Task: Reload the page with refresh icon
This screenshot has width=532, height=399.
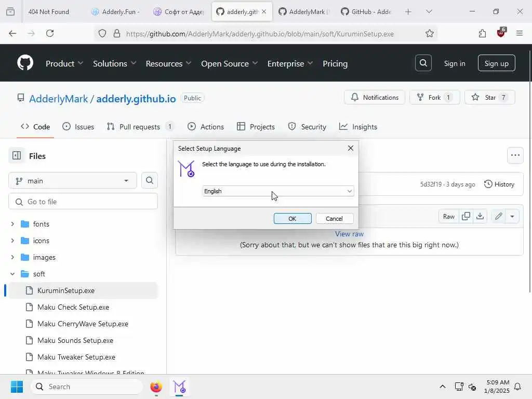Action: pyautogui.click(x=50, y=33)
